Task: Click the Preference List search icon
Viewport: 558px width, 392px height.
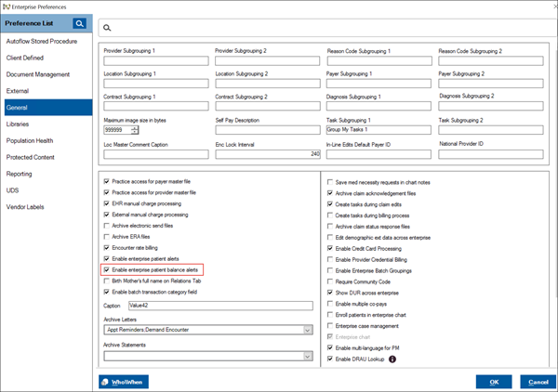Action: tap(80, 23)
